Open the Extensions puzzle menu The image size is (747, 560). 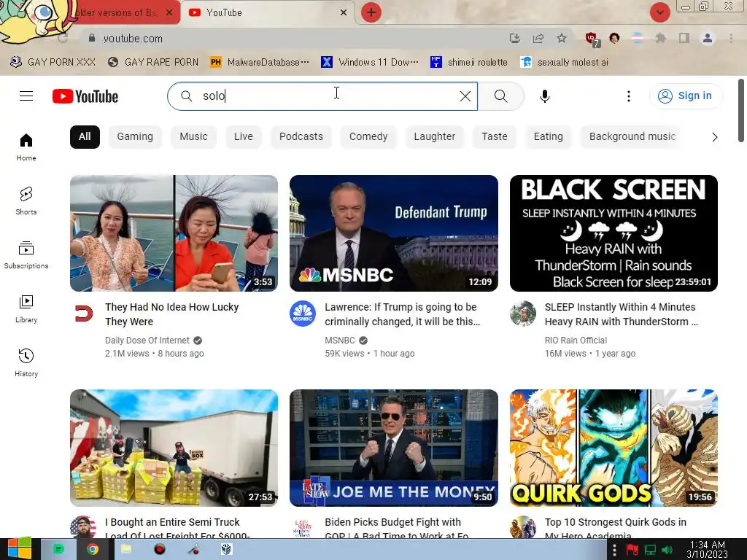pyautogui.click(x=660, y=38)
